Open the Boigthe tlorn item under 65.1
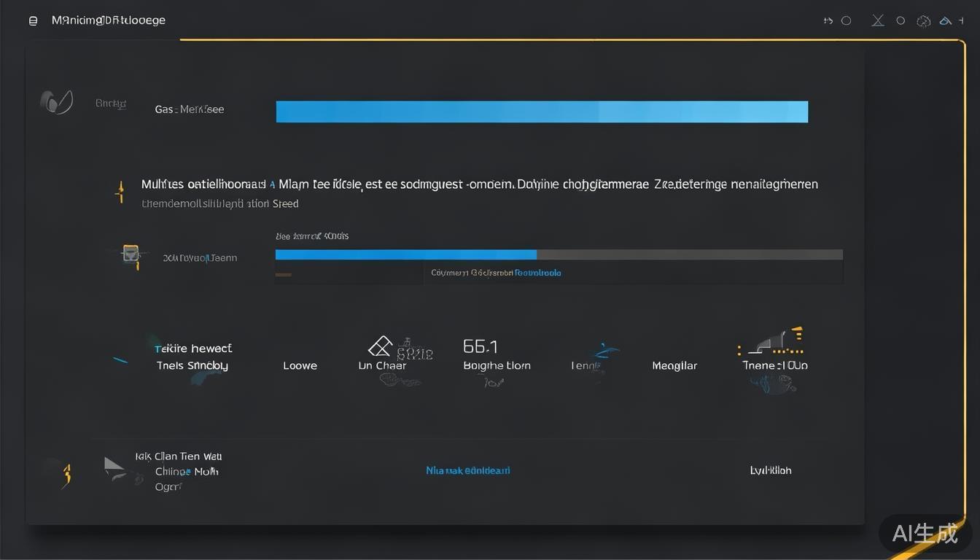980x560 pixels. pos(497,365)
